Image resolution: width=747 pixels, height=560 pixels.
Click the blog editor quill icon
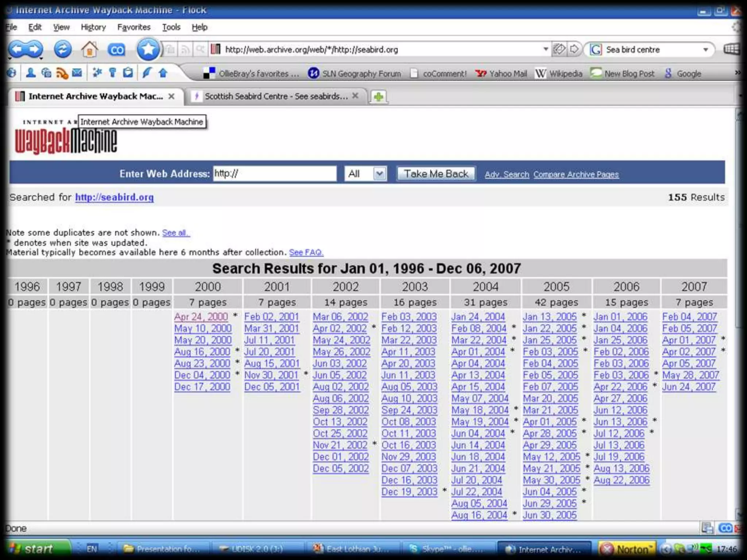[147, 73]
